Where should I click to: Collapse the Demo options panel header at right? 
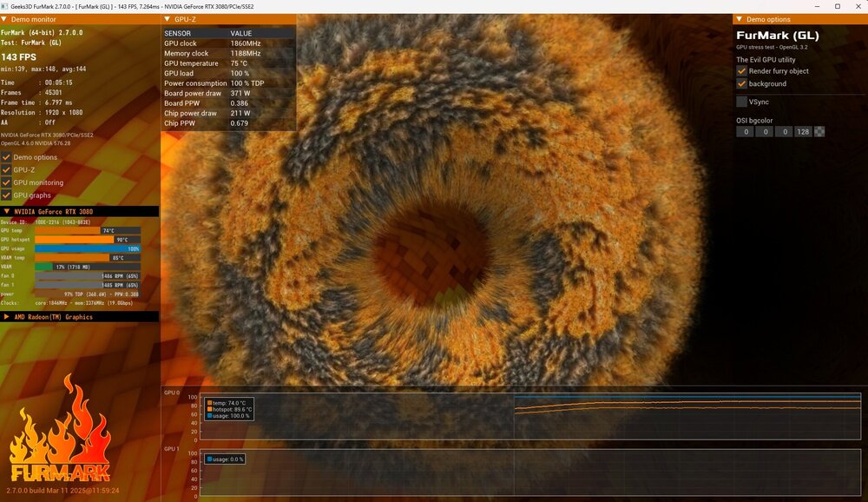click(800, 19)
